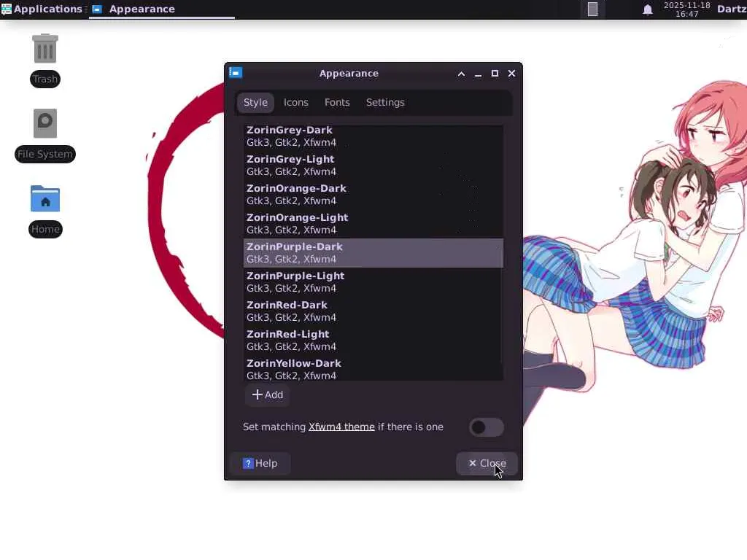Screen dimensions: 747x560
Task: Click the Close button at the bottom
Action: [x=487, y=463]
